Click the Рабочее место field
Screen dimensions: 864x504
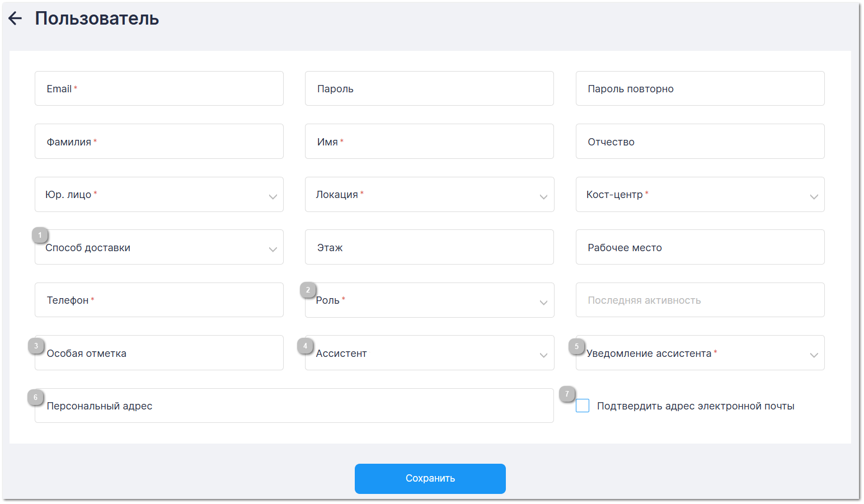pyautogui.click(x=699, y=247)
